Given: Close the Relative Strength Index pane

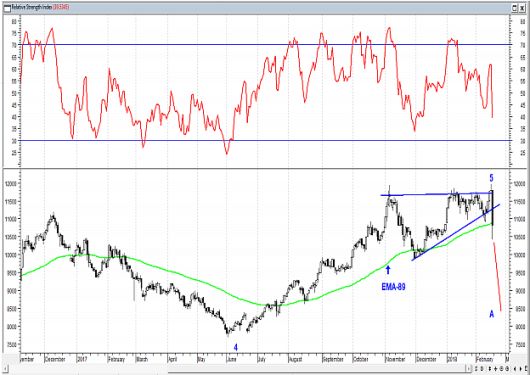Looking at the screenshot, I should click(522, 8).
